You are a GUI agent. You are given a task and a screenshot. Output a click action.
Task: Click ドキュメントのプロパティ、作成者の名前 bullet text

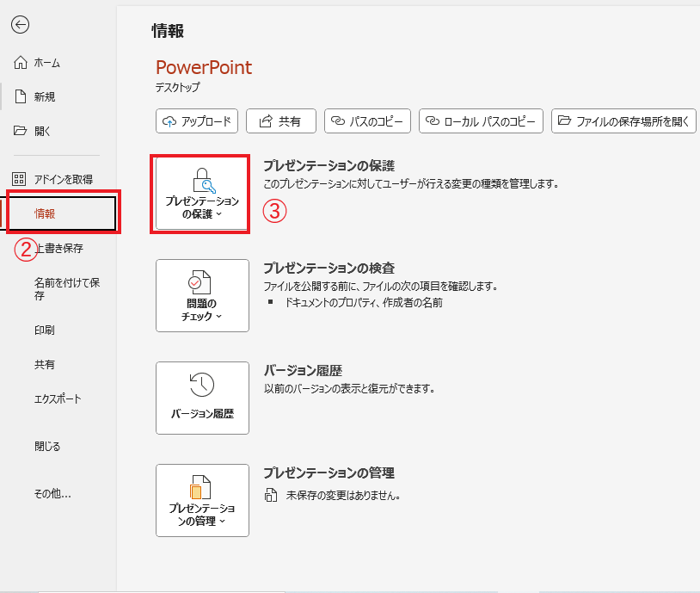(x=364, y=303)
